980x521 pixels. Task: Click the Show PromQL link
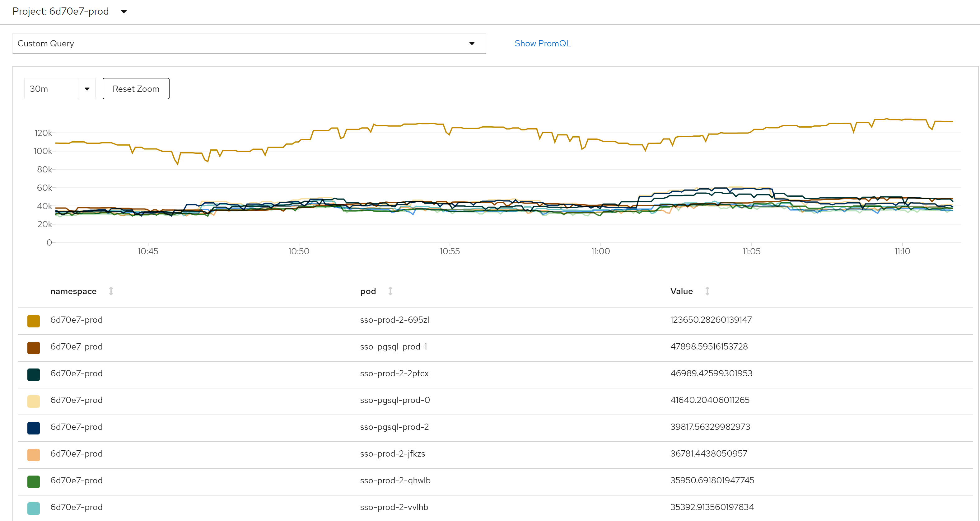click(x=543, y=43)
